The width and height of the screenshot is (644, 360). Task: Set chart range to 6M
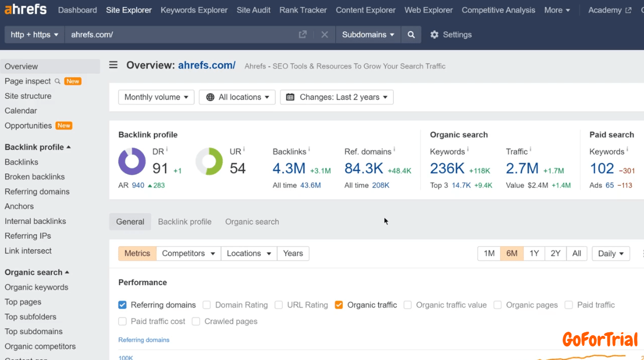[x=512, y=253]
